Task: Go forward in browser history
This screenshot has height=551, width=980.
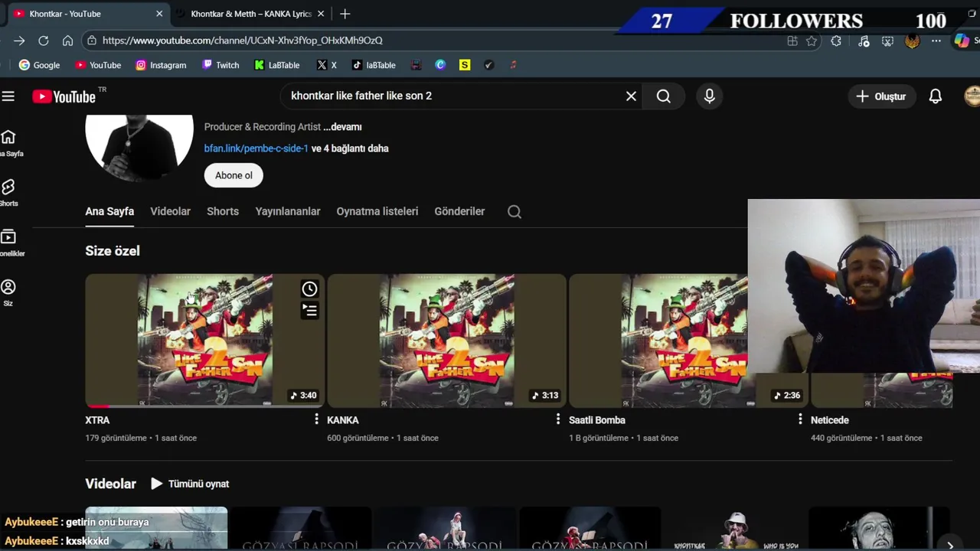Action: point(19,41)
